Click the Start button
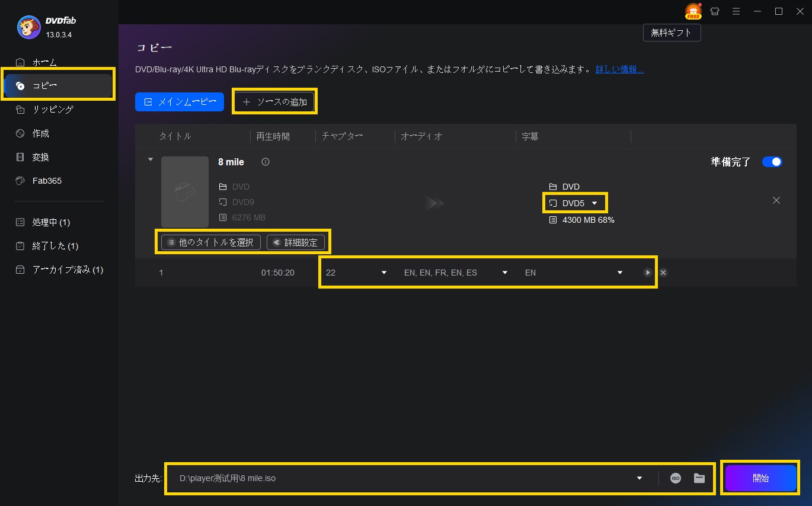The width and height of the screenshot is (812, 506). [760, 478]
